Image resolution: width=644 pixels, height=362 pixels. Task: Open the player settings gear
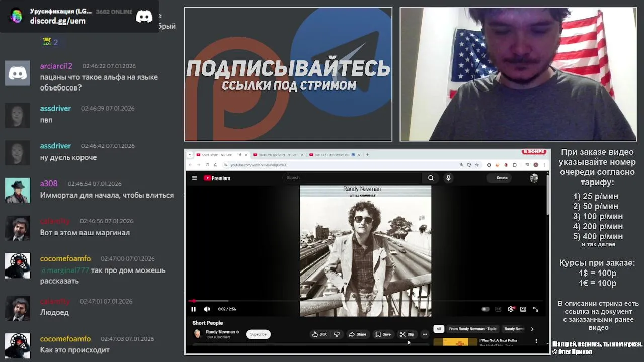(x=511, y=309)
